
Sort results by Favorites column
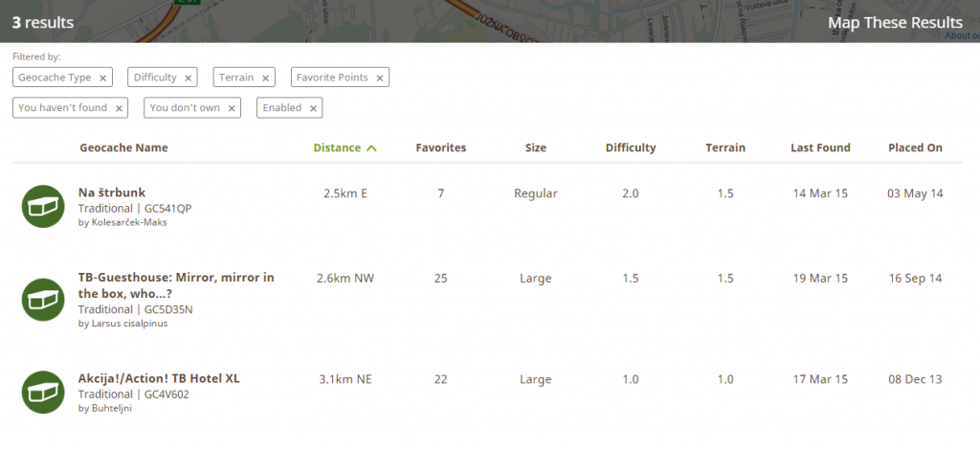pyautogui.click(x=440, y=148)
